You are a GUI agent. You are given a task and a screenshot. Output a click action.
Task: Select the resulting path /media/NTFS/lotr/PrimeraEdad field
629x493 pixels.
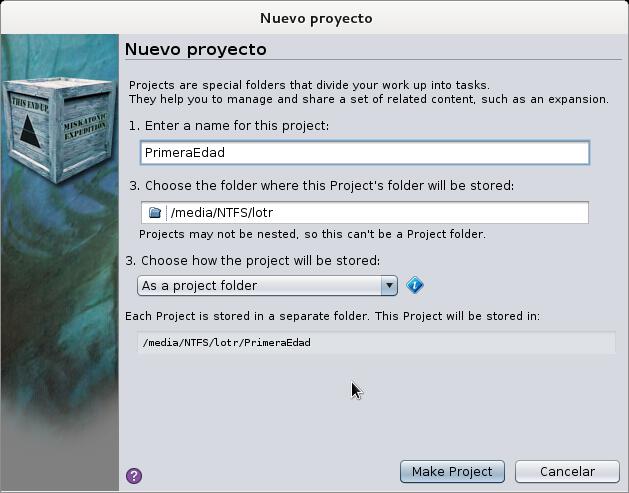click(x=376, y=343)
